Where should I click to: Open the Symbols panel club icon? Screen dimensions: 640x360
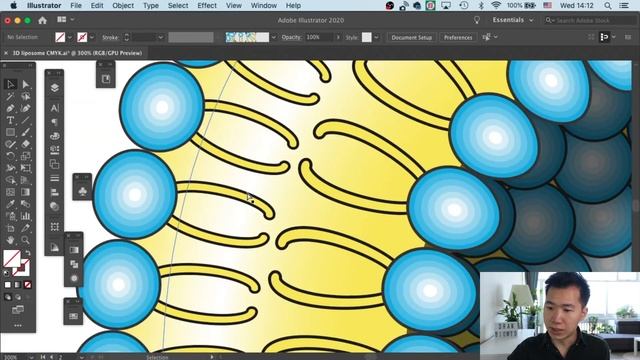82,191
